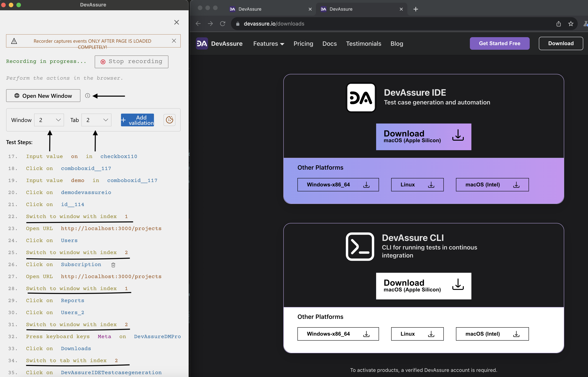Click download icon on macOS Intel CLI button
This screenshot has height=377, width=588.
[x=516, y=334]
